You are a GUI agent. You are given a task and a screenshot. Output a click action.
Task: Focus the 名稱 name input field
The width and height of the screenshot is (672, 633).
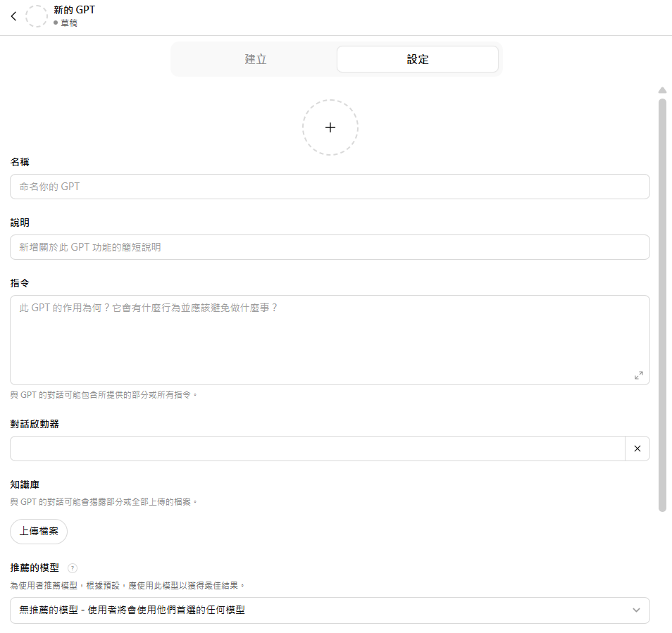click(x=330, y=187)
